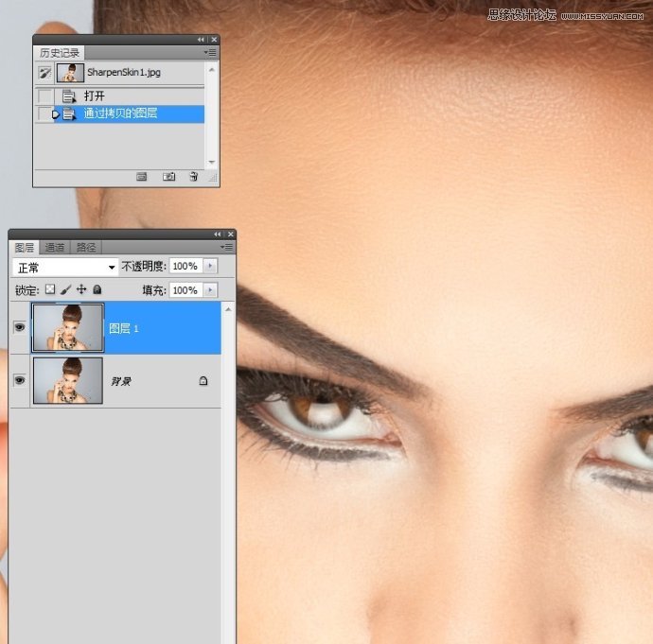Image resolution: width=653 pixels, height=644 pixels.
Task: Open Layers panel flyout menu icon
Action: click(x=226, y=247)
